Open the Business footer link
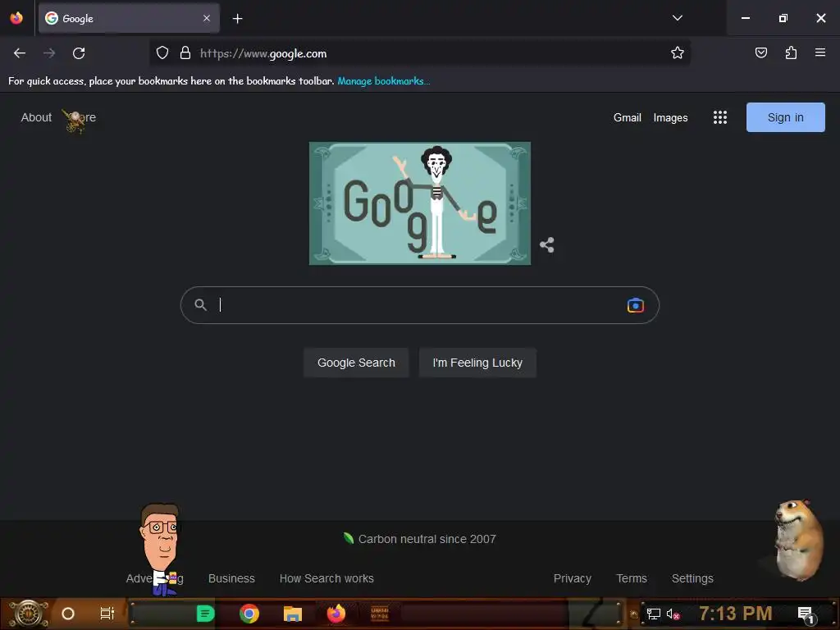This screenshot has width=840, height=630. point(231,578)
